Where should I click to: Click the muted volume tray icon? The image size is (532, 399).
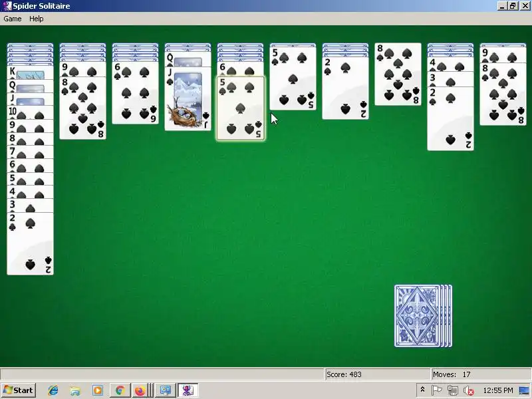click(469, 391)
